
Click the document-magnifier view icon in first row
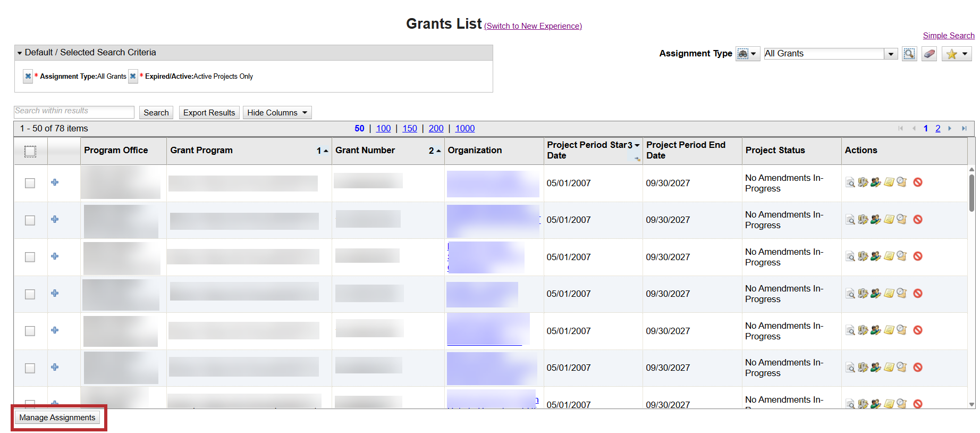pos(850,182)
